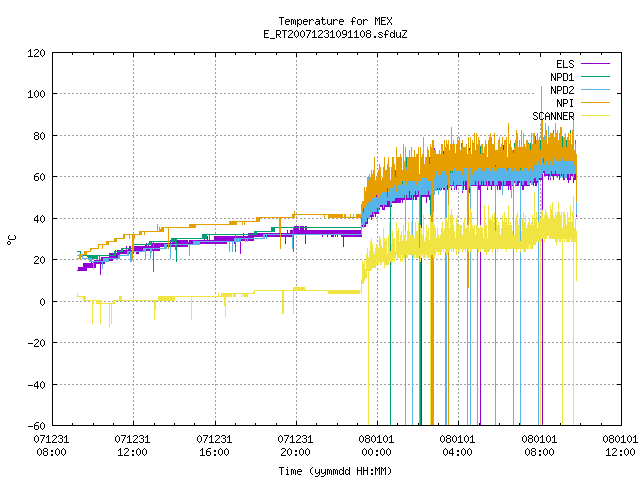This screenshot has height=480, width=640.
Task: Click the y-axis label 0
Action: [42, 302]
